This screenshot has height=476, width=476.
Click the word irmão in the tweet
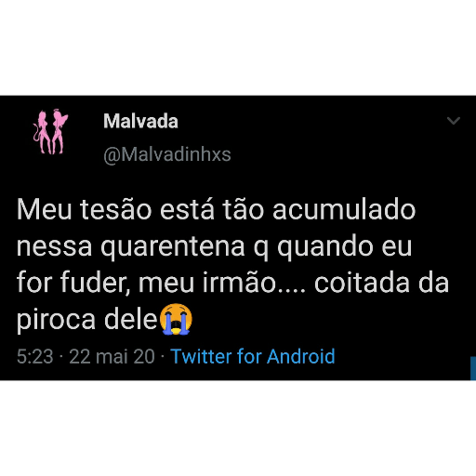click(239, 283)
